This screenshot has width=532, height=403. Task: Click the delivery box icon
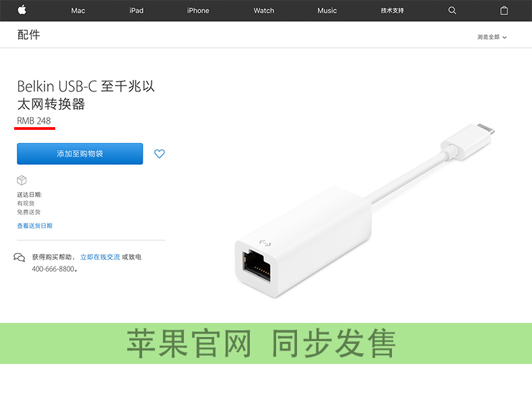point(22,180)
